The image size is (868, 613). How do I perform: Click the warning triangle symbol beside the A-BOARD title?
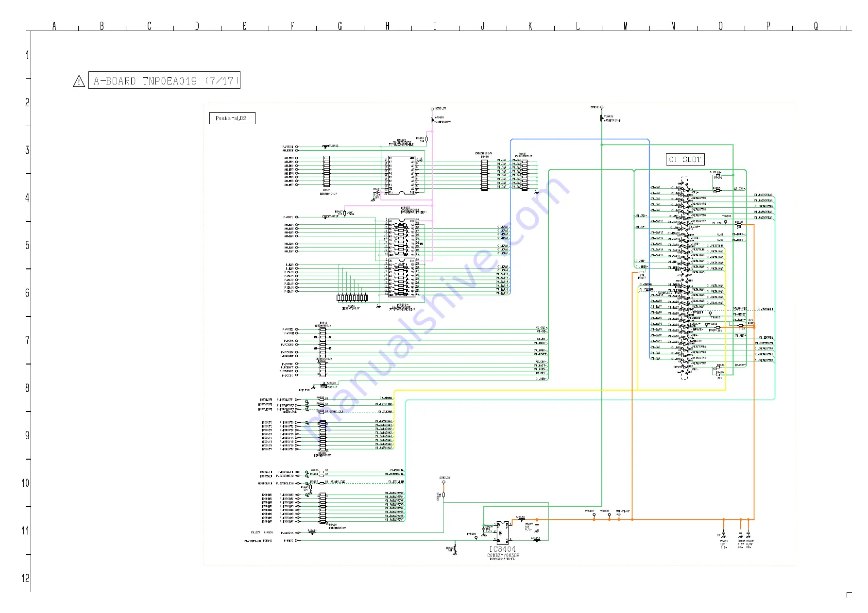[x=79, y=82]
